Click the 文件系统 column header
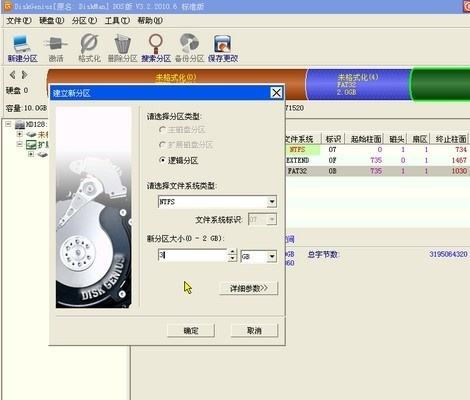 coord(303,139)
